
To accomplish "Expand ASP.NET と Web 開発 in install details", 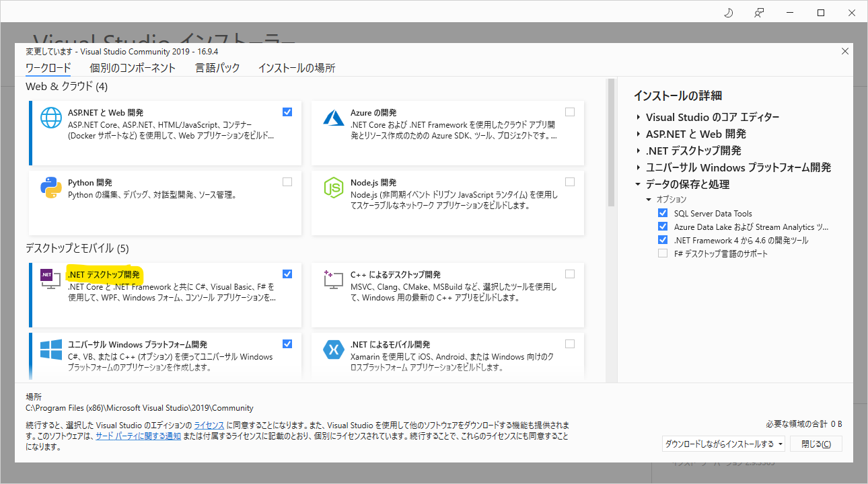I will [638, 134].
